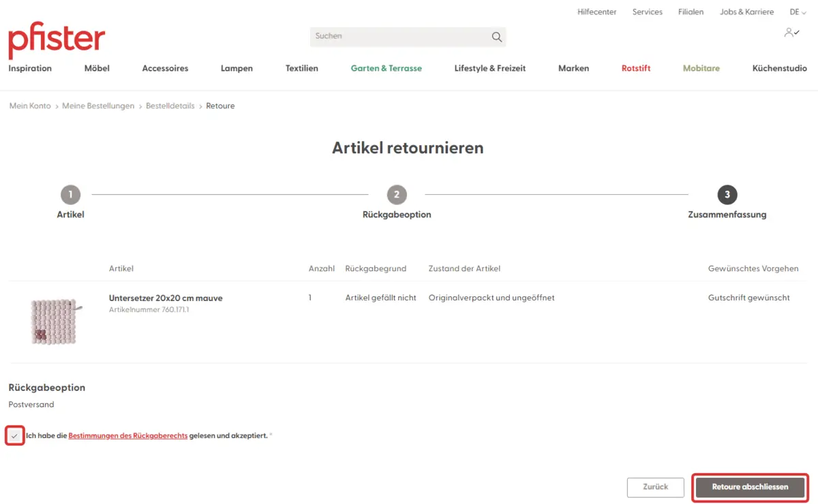This screenshot has height=504, width=818.
Task: Click the Untersetzer product thumbnail
Action: pyautogui.click(x=53, y=321)
